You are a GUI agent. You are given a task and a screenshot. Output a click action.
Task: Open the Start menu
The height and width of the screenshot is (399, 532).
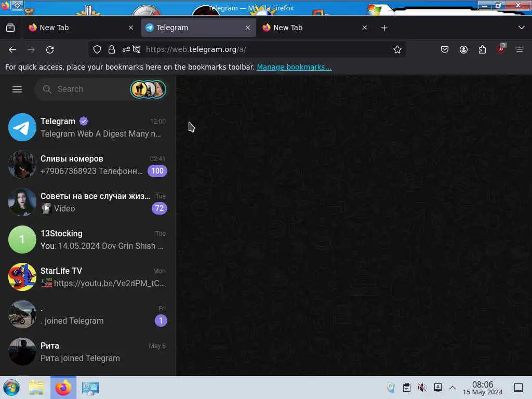click(11, 388)
